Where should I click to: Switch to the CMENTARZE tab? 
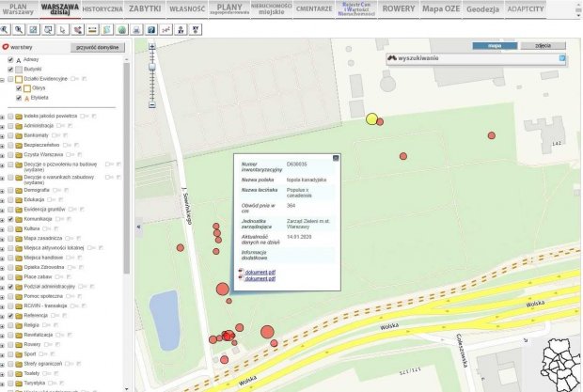pyautogui.click(x=314, y=8)
